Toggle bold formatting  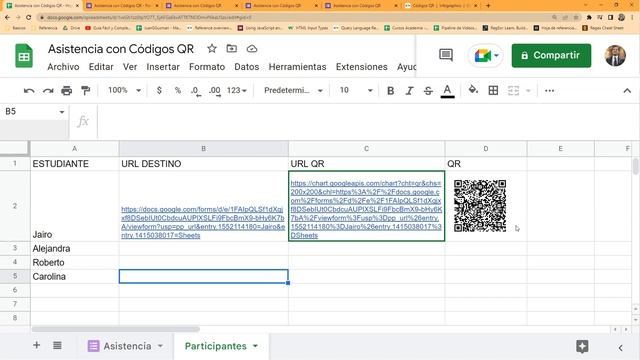coord(390,91)
